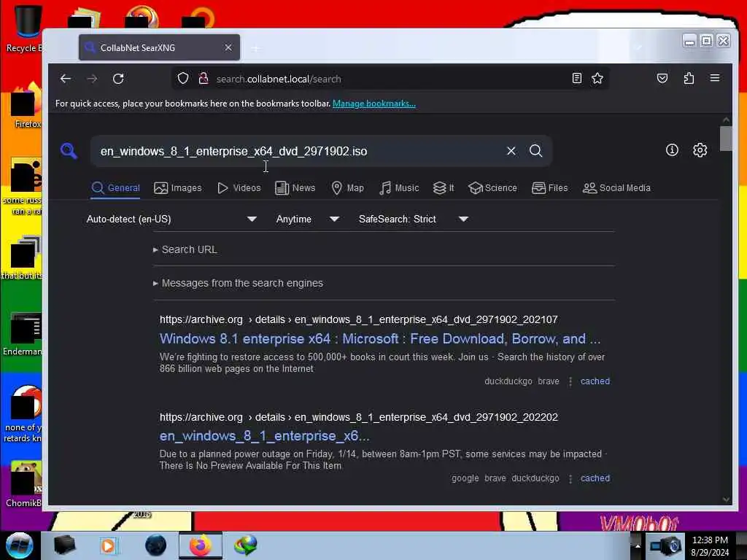Viewport: 747px width, 560px height.
Task: Show hidden system tray icons
Action: (x=637, y=545)
